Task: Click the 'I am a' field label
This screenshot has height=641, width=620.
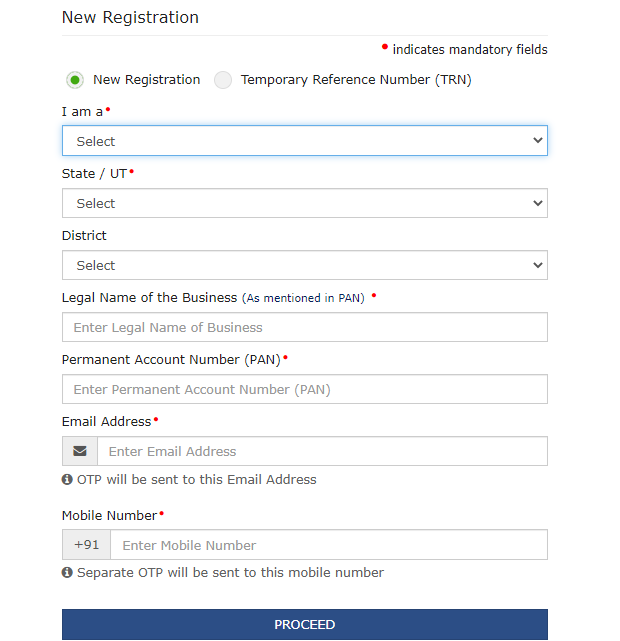Action: (82, 112)
